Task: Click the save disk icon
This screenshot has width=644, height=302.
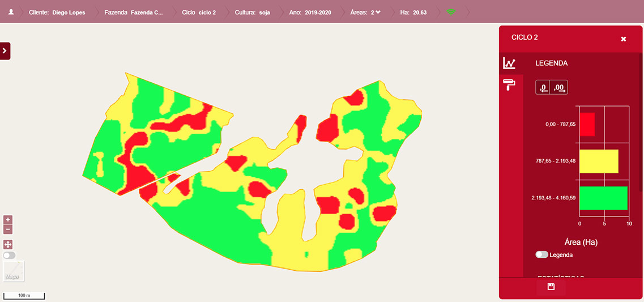Action: [x=551, y=287]
